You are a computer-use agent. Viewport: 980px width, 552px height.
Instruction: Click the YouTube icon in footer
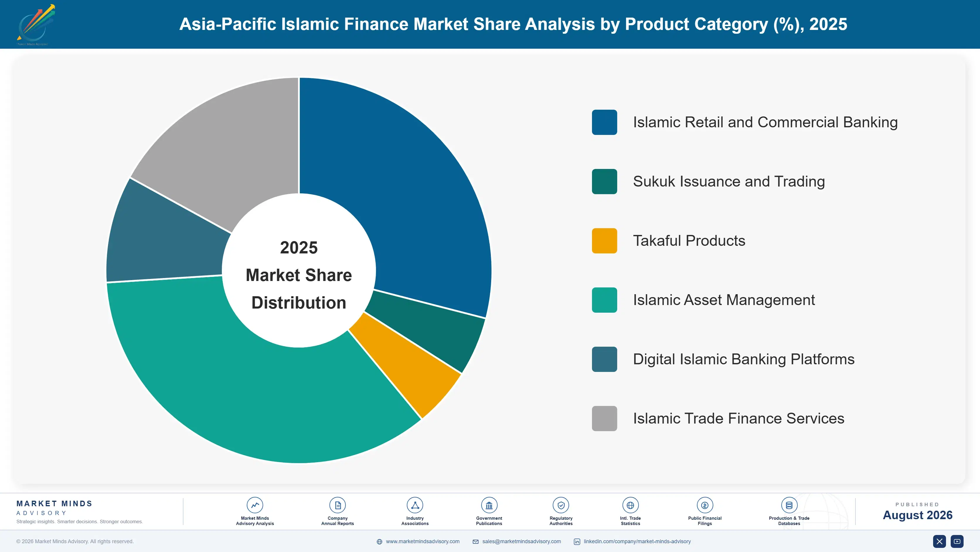pos(957,541)
